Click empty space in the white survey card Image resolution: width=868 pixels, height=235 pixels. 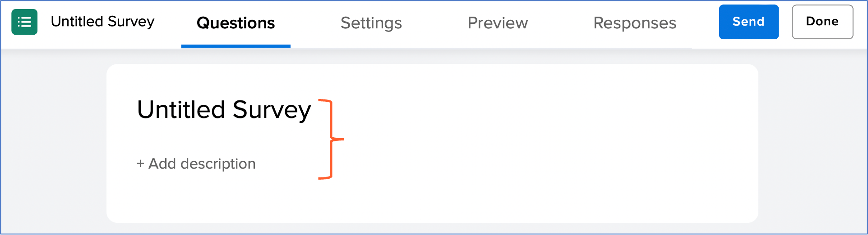pos(541,144)
